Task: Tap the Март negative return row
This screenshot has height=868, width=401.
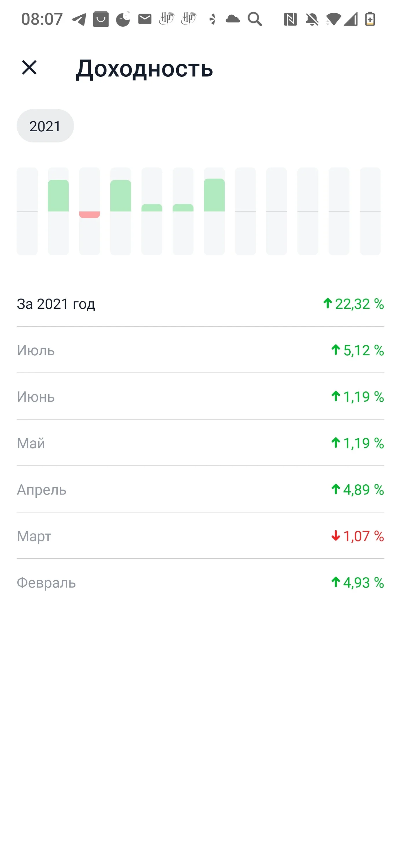Action: [200, 536]
